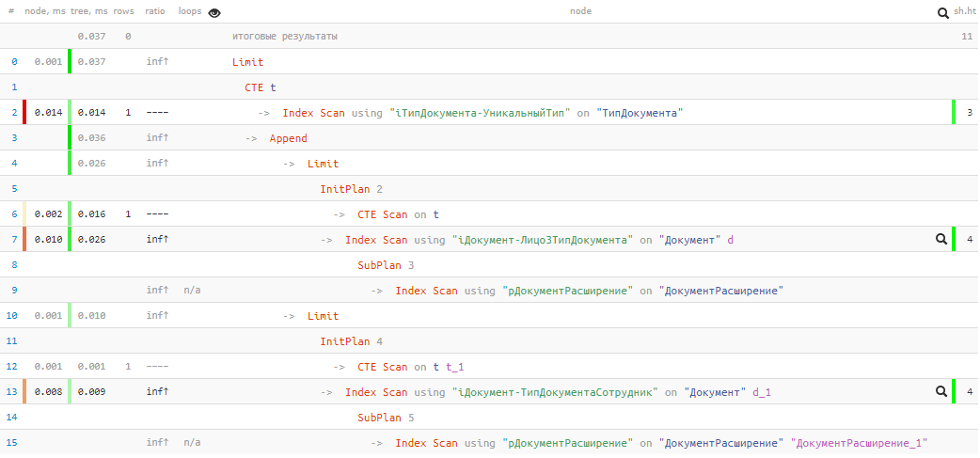Image resolution: width=980 pixels, height=458 pixels.
Task: Click the search magnifier in header
Action: (943, 12)
